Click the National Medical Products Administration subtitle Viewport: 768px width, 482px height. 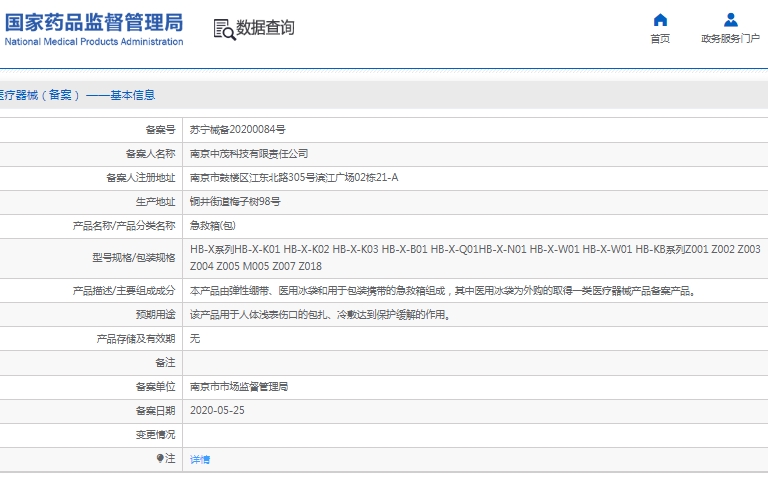click(94, 42)
